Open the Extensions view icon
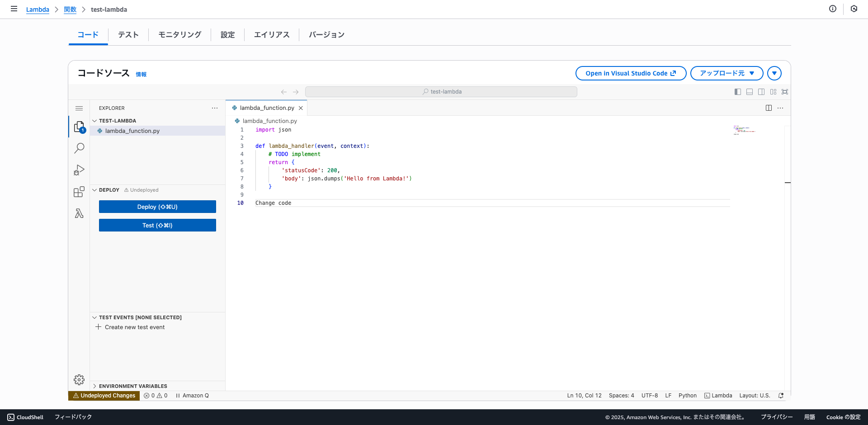868x425 pixels. click(x=79, y=192)
